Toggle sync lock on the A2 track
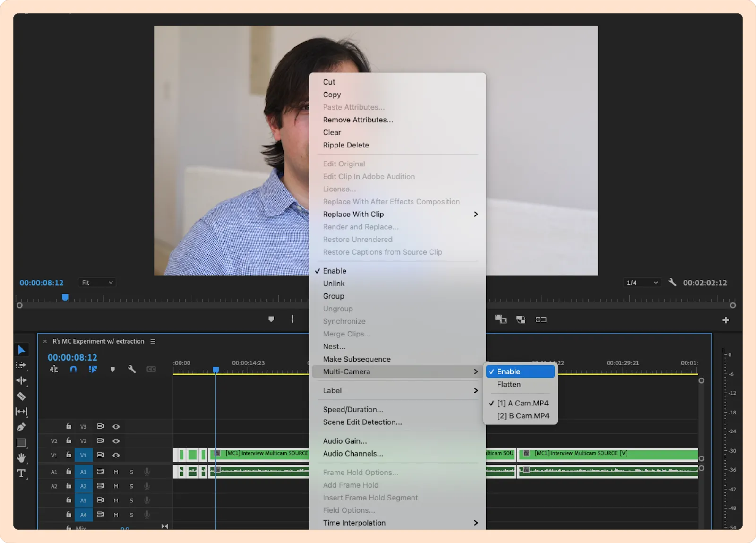This screenshot has height=543, width=756. pyautogui.click(x=101, y=486)
